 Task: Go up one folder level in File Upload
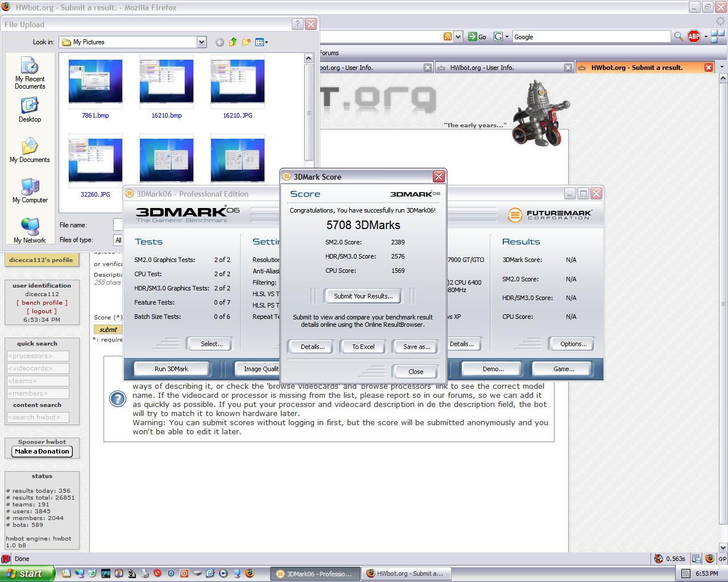pyautogui.click(x=233, y=42)
